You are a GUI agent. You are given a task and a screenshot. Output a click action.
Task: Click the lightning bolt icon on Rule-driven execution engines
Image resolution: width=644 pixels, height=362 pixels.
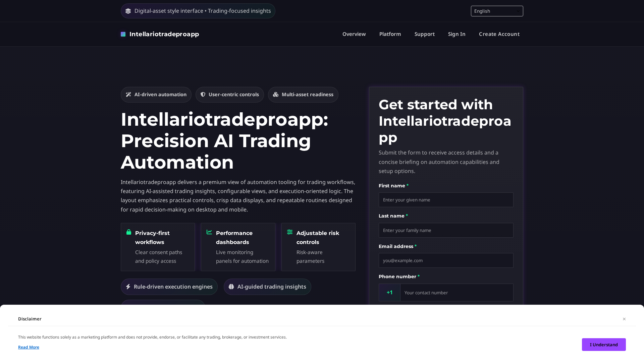coord(128,287)
